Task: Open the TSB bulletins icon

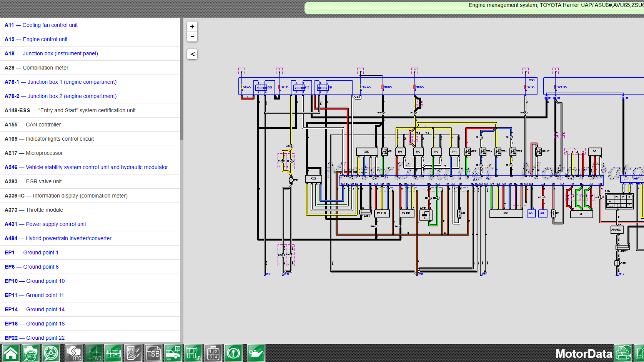Action: click(x=153, y=353)
